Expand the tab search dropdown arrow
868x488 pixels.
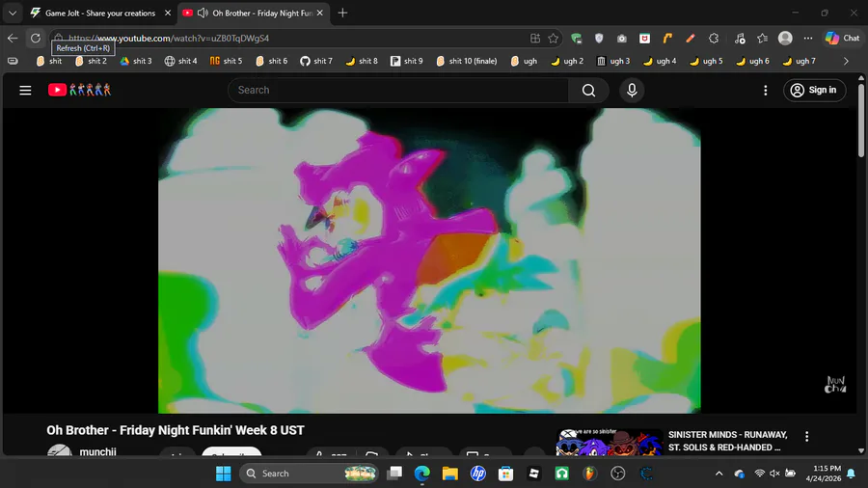coord(13,13)
